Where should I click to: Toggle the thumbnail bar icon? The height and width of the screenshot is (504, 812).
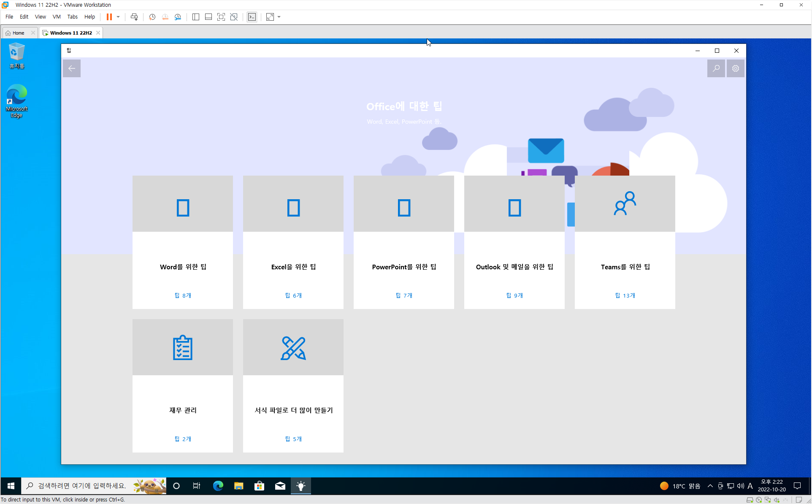[208, 17]
